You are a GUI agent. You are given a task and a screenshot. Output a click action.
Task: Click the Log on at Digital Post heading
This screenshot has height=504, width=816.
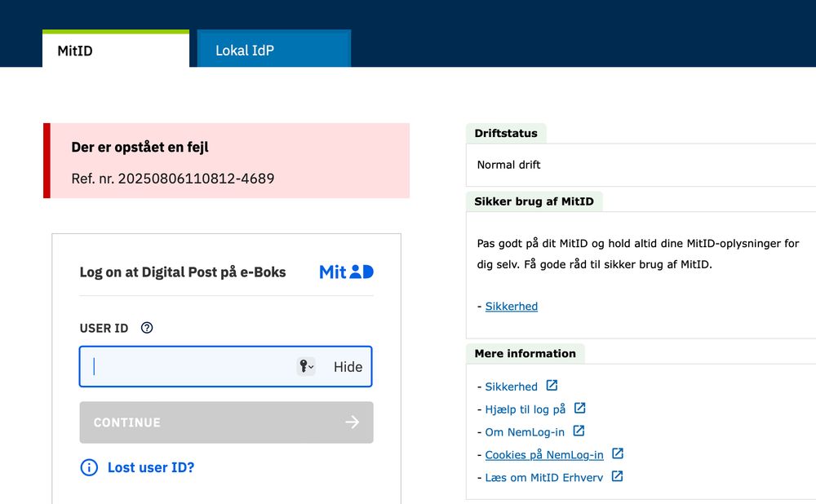(183, 272)
